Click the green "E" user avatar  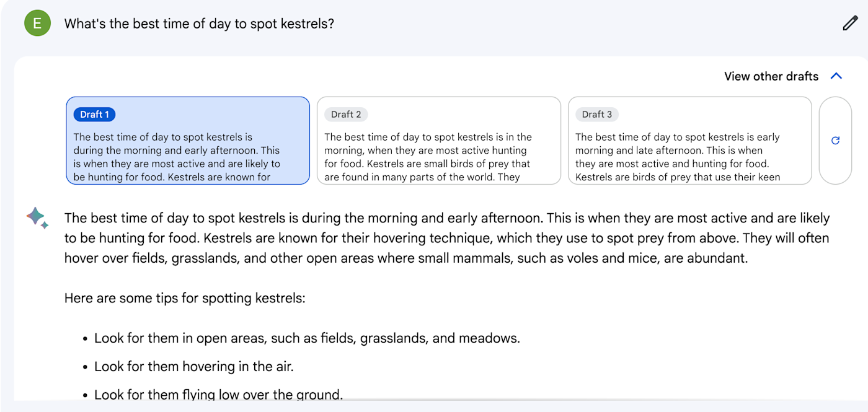(37, 24)
